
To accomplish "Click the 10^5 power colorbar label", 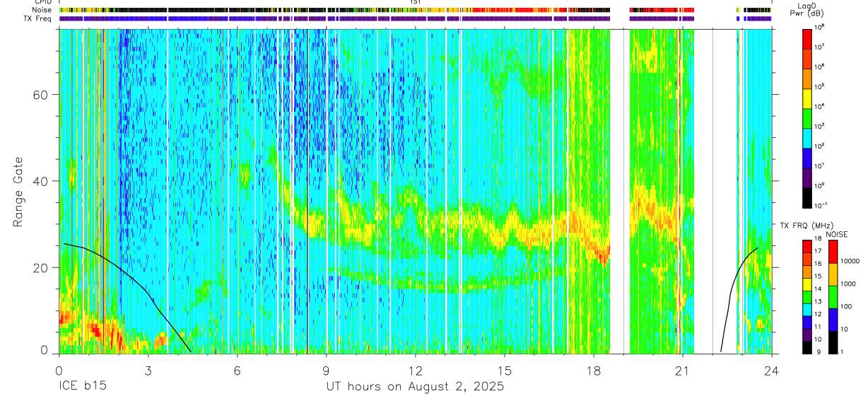I will (x=820, y=86).
